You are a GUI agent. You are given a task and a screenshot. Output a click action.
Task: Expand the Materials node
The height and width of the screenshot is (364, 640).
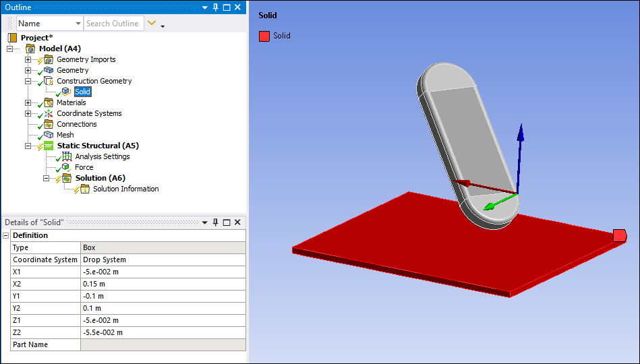[28, 102]
